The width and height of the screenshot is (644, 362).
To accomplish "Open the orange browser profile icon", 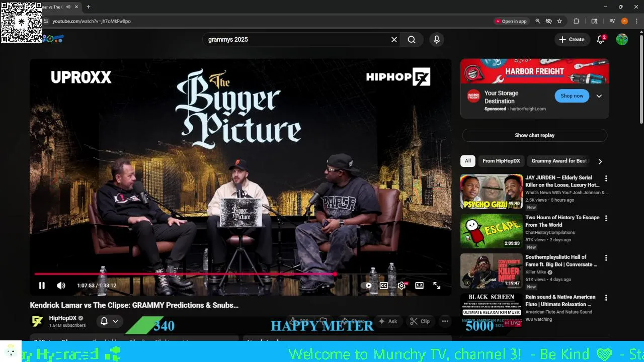I will tap(624, 21).
